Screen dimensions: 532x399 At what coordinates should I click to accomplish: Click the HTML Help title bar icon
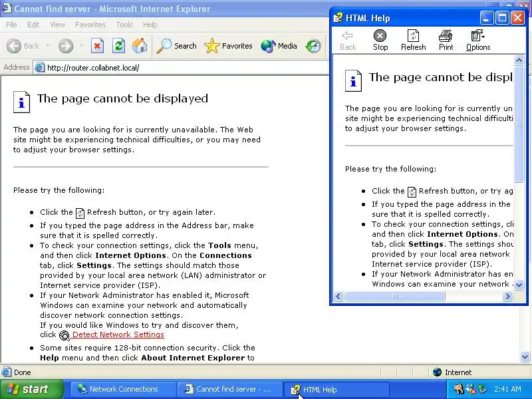tap(338, 18)
